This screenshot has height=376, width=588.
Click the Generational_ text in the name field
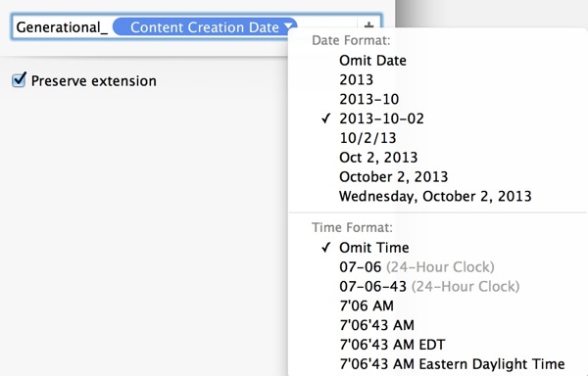pyautogui.click(x=62, y=27)
